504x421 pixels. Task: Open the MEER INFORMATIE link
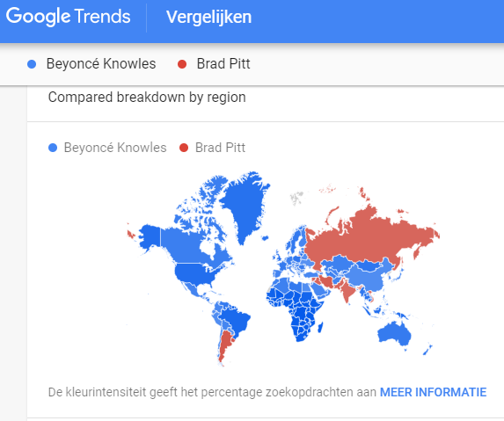[433, 392]
